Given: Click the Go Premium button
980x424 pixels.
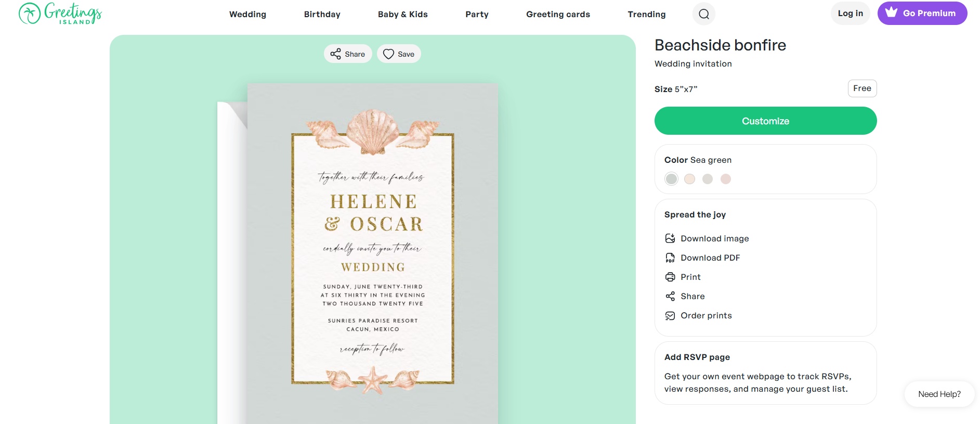Looking at the screenshot, I should coord(922,13).
